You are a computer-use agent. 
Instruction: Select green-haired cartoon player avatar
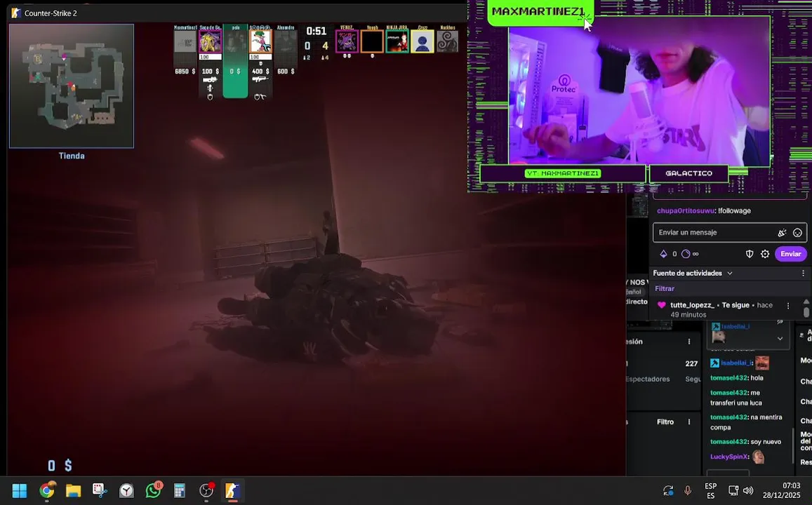tap(260, 41)
